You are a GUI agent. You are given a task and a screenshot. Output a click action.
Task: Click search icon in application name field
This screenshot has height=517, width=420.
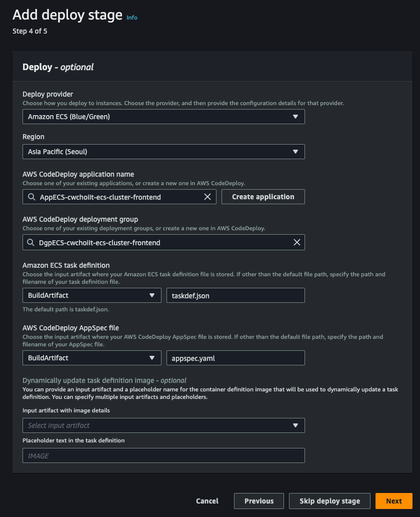click(x=31, y=197)
